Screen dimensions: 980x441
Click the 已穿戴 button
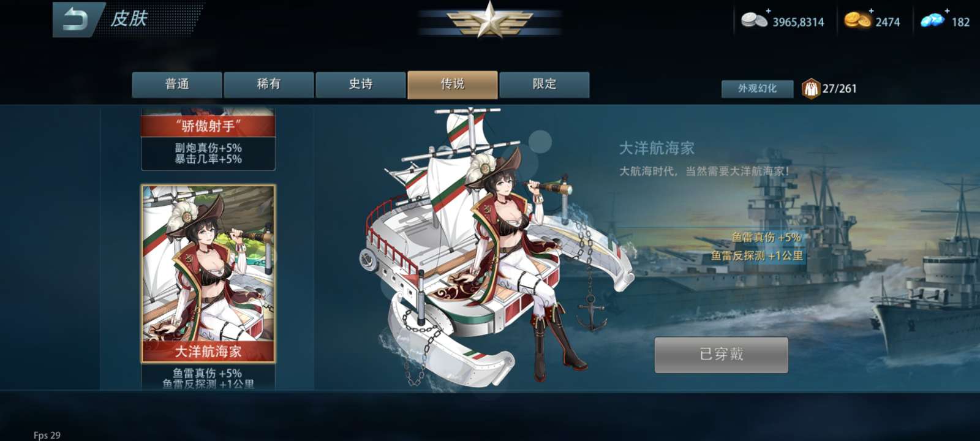pos(722,355)
